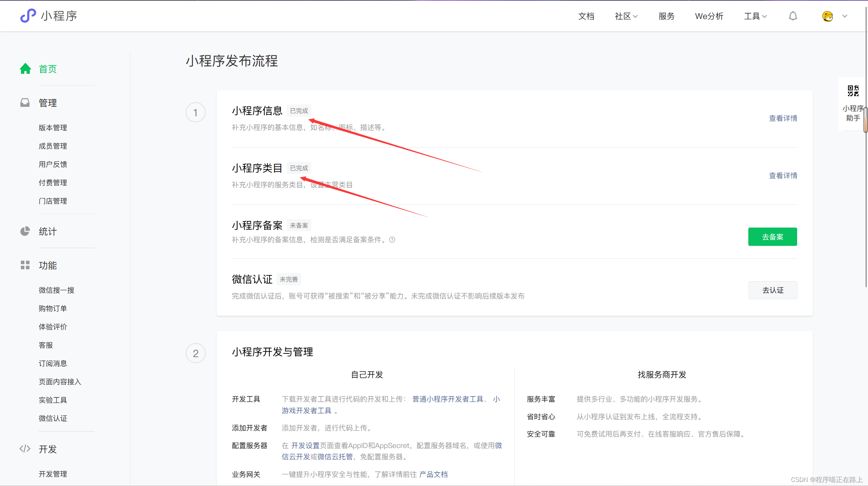Open the notification bell icon
This screenshot has height=486, width=868.
coord(793,16)
